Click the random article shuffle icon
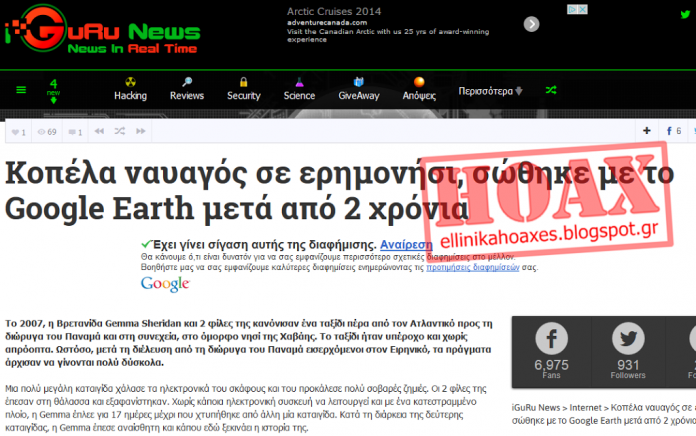 coord(120,131)
